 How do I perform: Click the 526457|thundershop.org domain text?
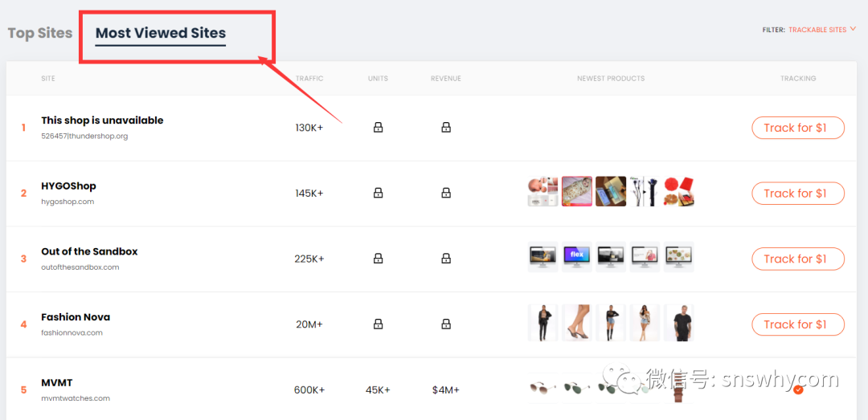pyautogui.click(x=84, y=137)
